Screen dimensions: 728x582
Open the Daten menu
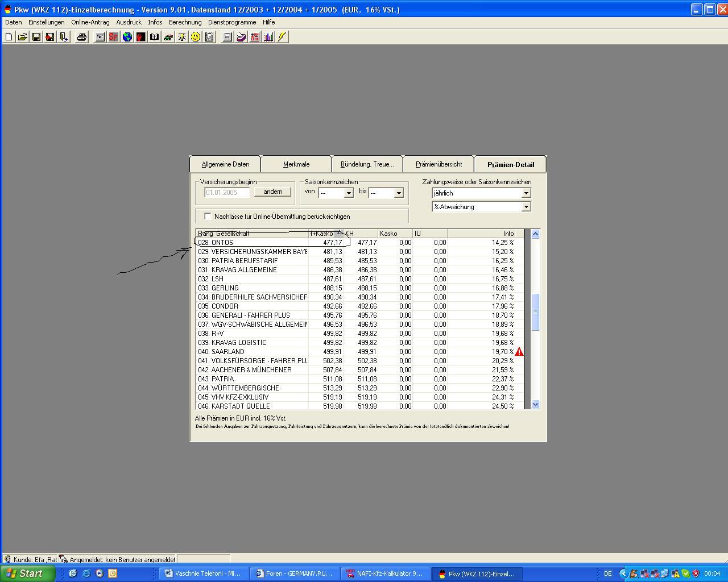[x=14, y=22]
